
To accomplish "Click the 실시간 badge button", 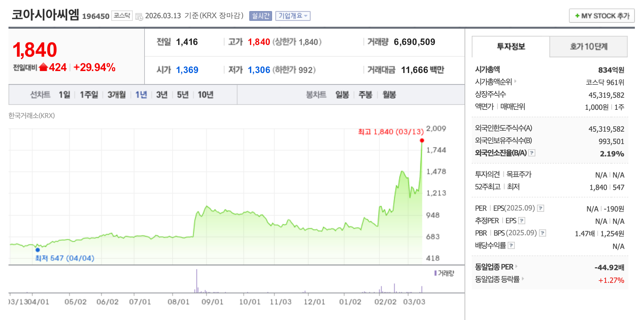I will (x=261, y=16).
